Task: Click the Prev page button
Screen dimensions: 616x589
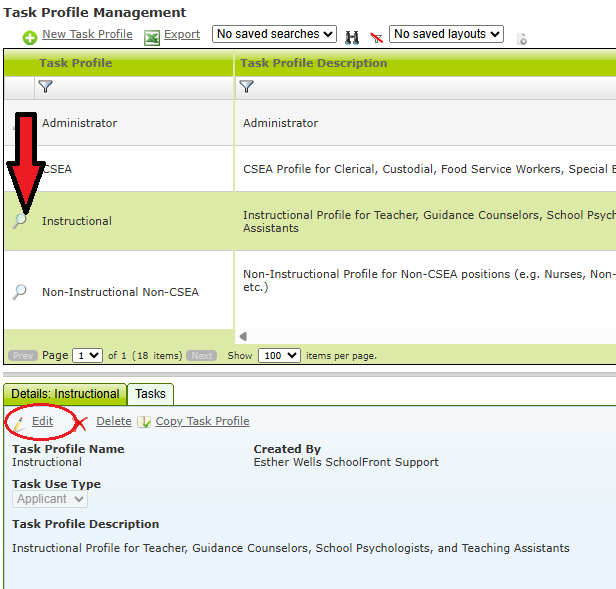Action: click(23, 356)
